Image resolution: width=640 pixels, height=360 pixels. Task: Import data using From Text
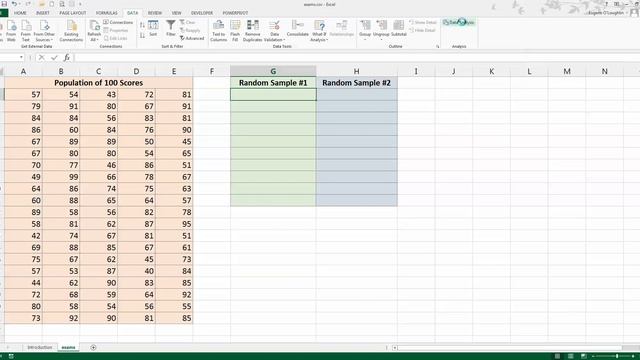(x=26, y=31)
